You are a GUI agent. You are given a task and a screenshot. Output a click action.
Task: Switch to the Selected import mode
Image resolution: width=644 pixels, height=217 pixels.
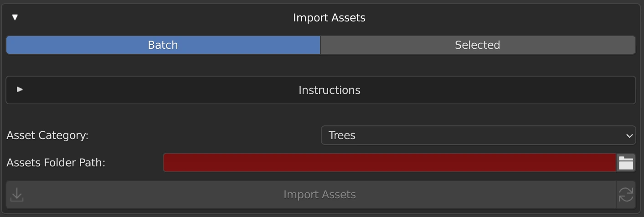[x=477, y=45]
